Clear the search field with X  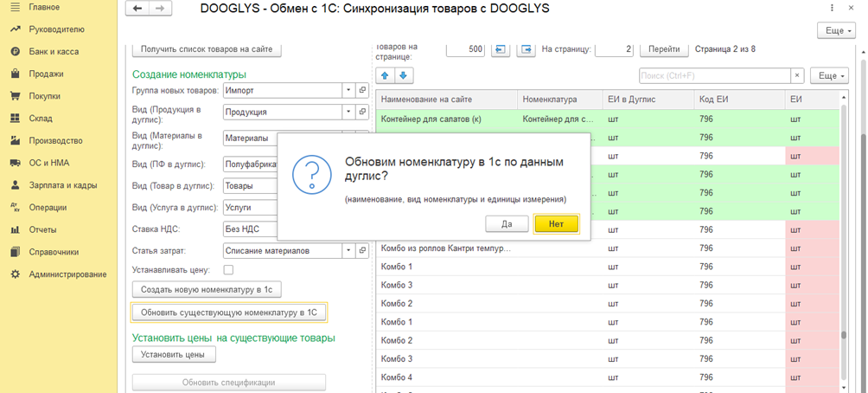tap(797, 75)
